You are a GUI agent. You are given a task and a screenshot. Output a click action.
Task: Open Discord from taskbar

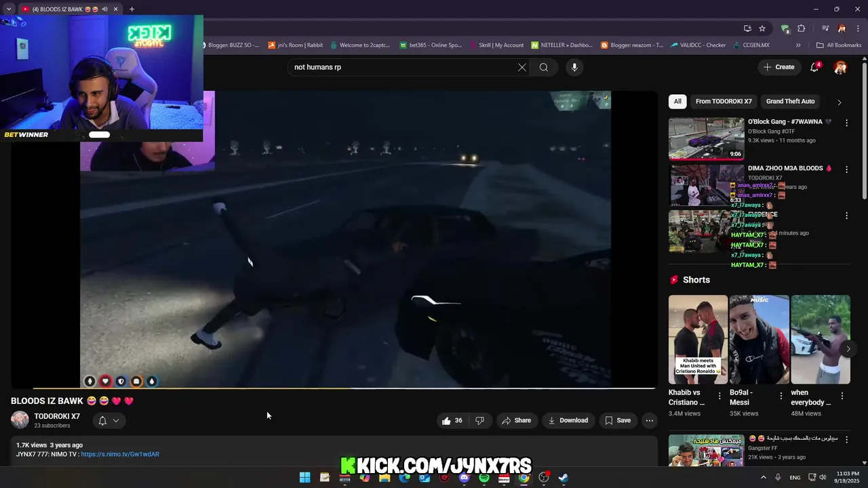(464, 477)
